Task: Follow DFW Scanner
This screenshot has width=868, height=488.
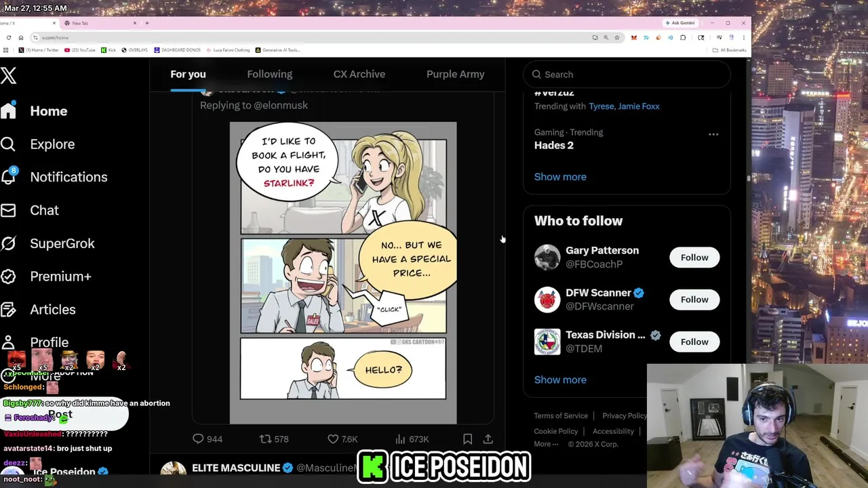Action: pyautogui.click(x=694, y=300)
